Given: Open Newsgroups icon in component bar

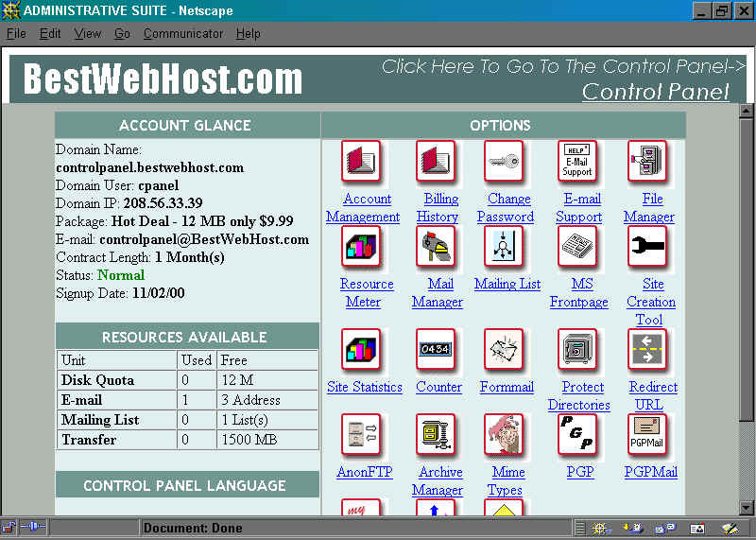Looking at the screenshot, I should [665, 529].
